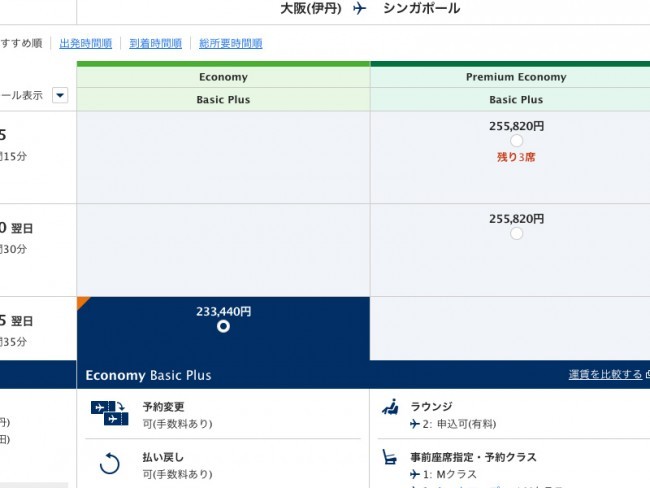Select the second-row 255,820円 Premium Economy fare
This screenshot has height=488, width=650.
[516, 233]
